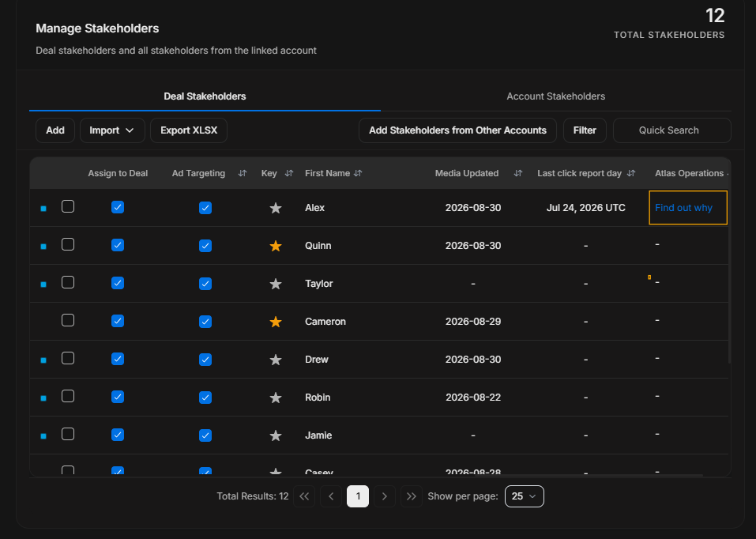Sort by First Name column arrows
This screenshot has height=539, width=756.
358,173
